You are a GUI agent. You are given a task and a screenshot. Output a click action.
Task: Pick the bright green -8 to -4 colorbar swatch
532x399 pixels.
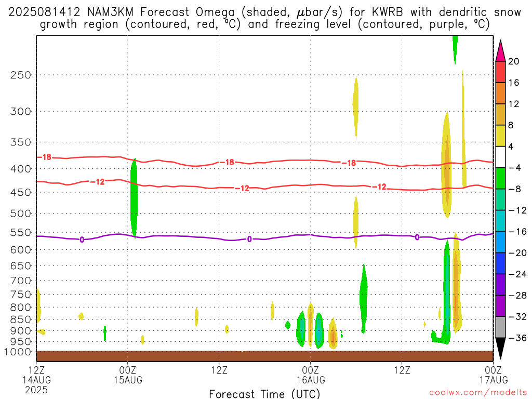tap(500, 179)
